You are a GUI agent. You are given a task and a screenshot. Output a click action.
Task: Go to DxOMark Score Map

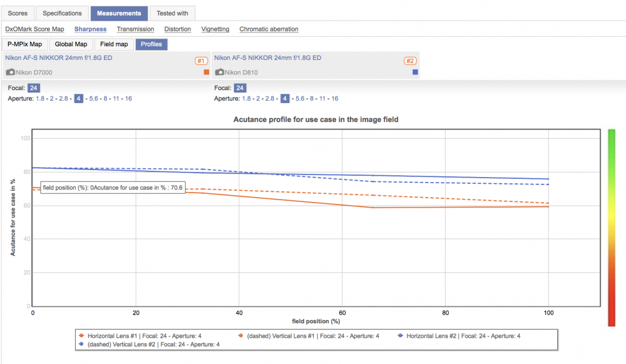pyautogui.click(x=34, y=29)
